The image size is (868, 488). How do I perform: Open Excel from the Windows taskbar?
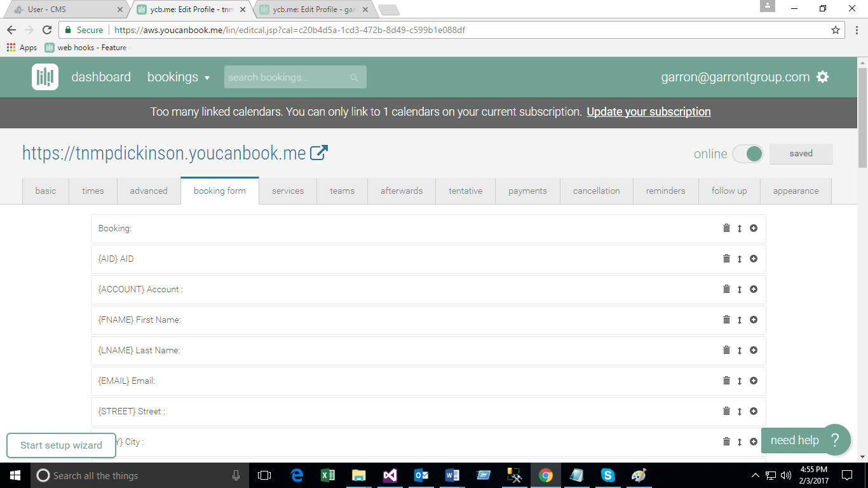(328, 475)
